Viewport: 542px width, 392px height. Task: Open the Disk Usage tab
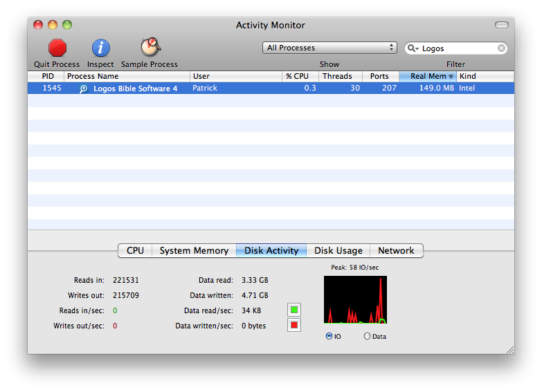click(338, 250)
